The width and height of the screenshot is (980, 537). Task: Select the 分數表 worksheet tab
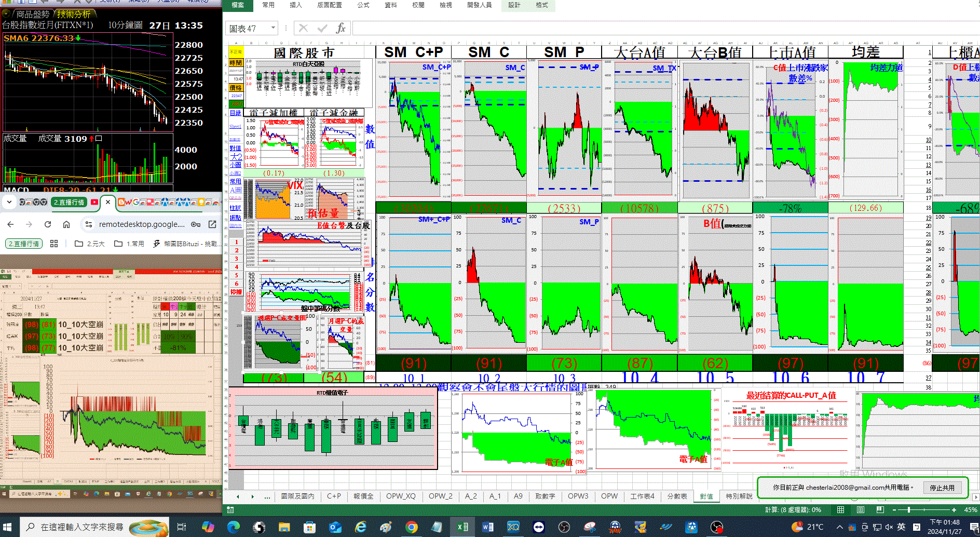[677, 496]
